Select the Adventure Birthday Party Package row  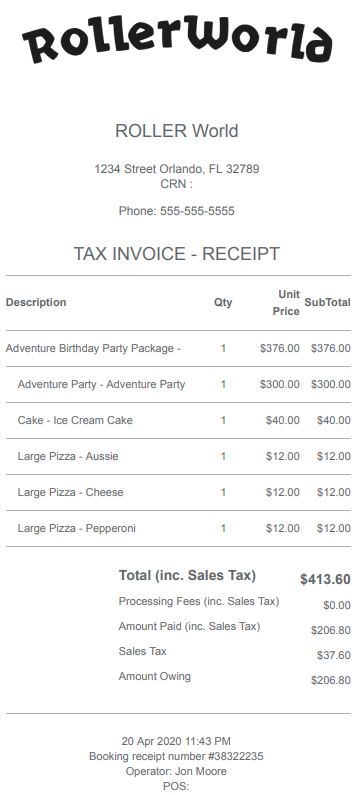pyautogui.click(x=178, y=348)
